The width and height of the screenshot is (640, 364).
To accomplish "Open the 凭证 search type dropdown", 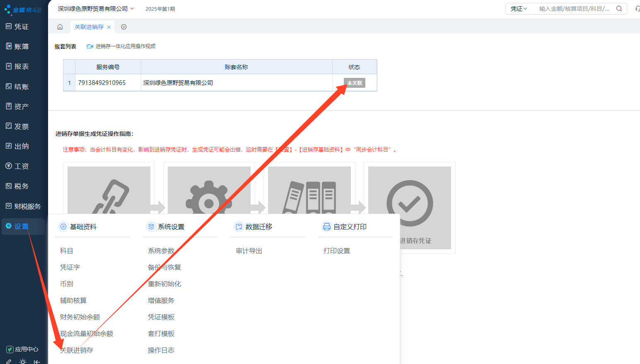I will (x=519, y=9).
